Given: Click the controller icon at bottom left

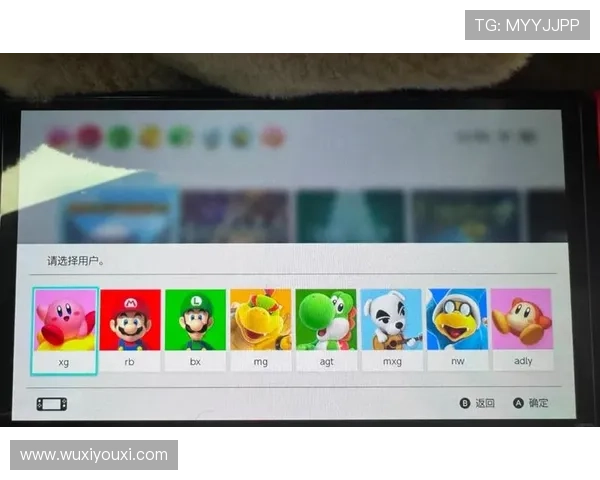Looking at the screenshot, I should coord(52,404).
